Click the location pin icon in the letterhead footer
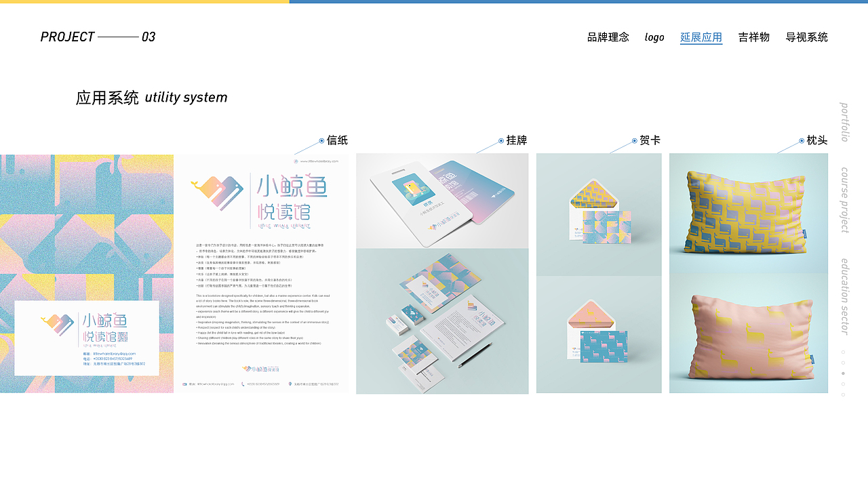 [290, 384]
